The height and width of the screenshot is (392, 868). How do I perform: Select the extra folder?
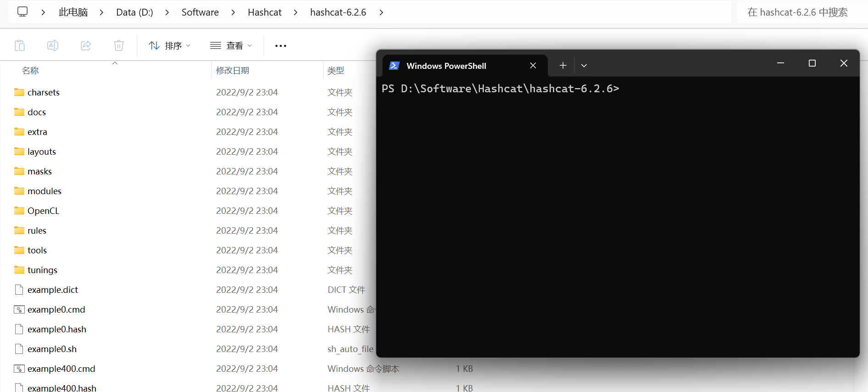[x=37, y=132]
